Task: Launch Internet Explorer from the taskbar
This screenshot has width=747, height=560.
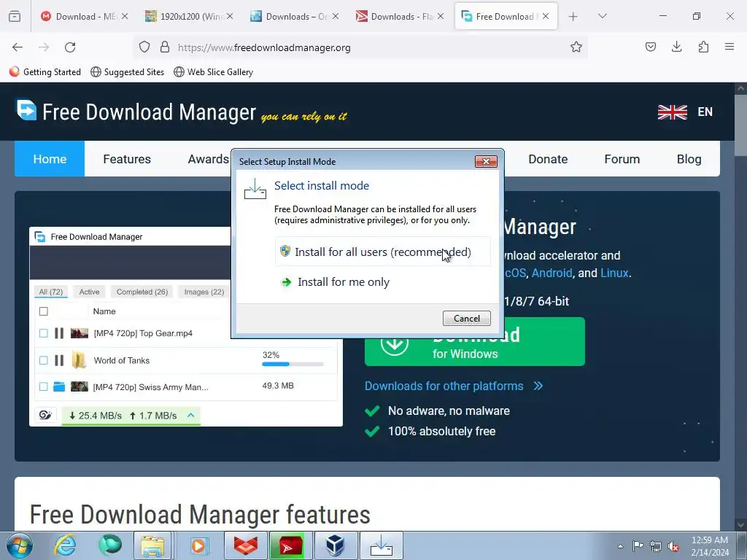Action: [x=65, y=545]
